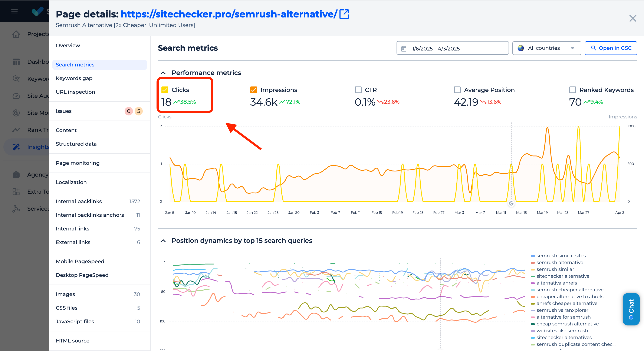The image size is (644, 351).
Task: Select Search metrics in side menu
Action: 99,65
